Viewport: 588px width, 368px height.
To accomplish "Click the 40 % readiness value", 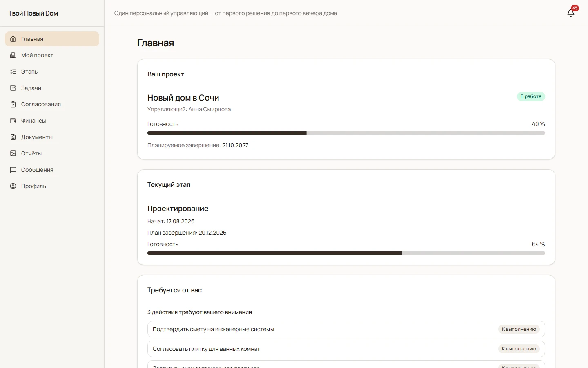I will [x=539, y=124].
